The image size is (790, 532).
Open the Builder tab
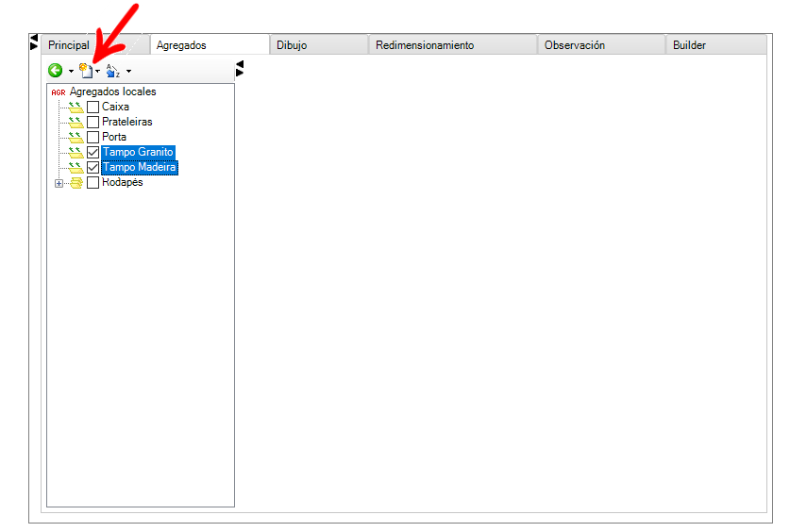[716, 45]
